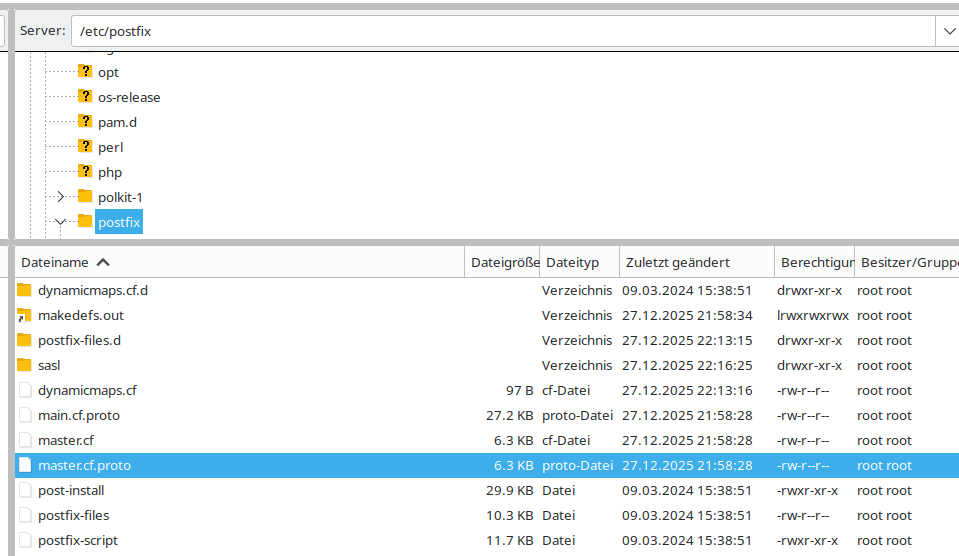Select the main.cf.proto file row
The image size is (959, 556).
[79, 416]
